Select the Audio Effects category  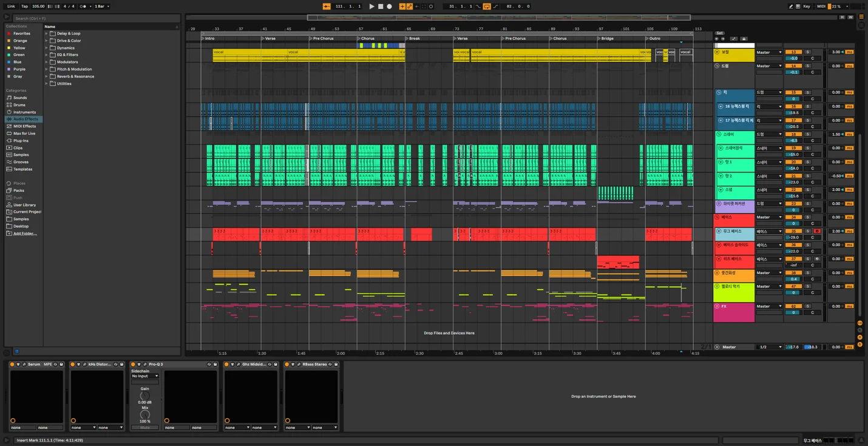pyautogui.click(x=23, y=119)
